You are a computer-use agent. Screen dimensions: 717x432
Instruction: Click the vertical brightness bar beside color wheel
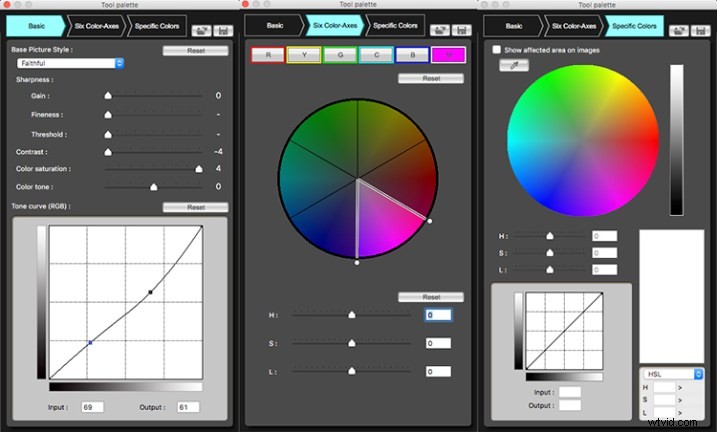[x=677, y=140]
